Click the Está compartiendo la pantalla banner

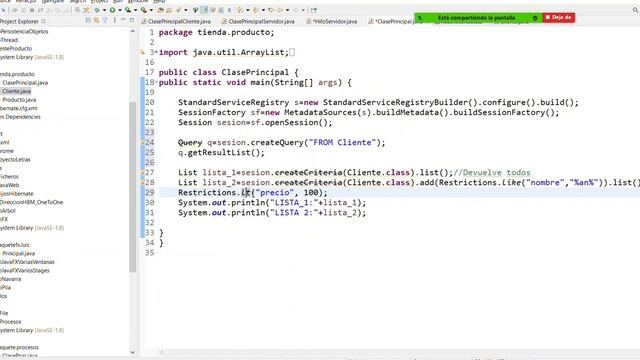click(476, 18)
